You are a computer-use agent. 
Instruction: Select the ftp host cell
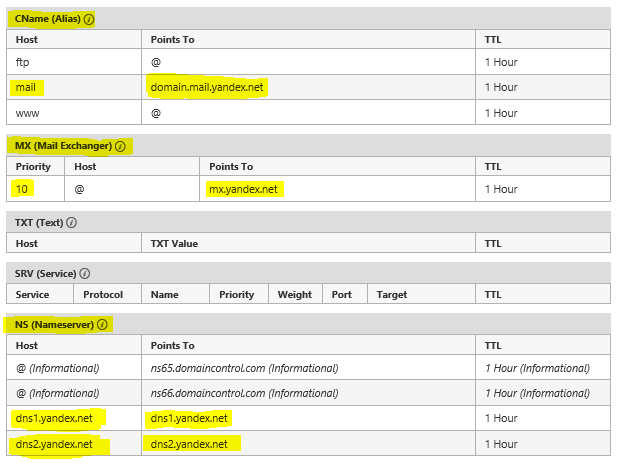74,62
